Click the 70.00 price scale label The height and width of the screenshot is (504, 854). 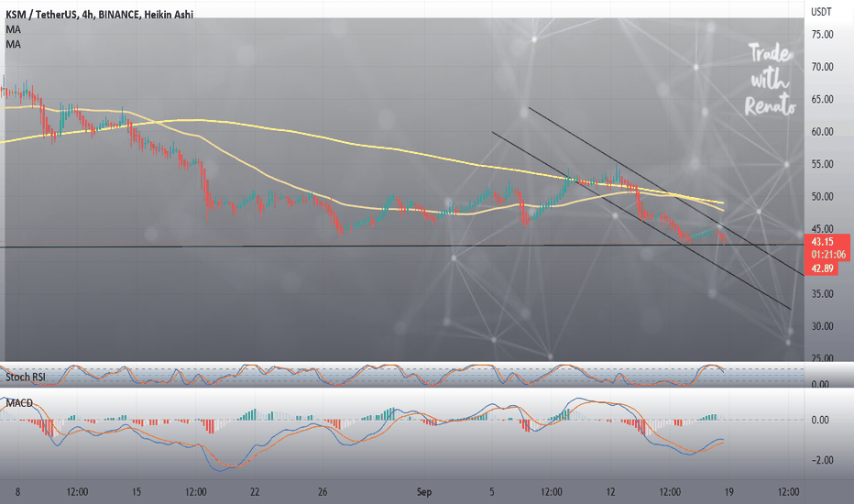click(823, 67)
